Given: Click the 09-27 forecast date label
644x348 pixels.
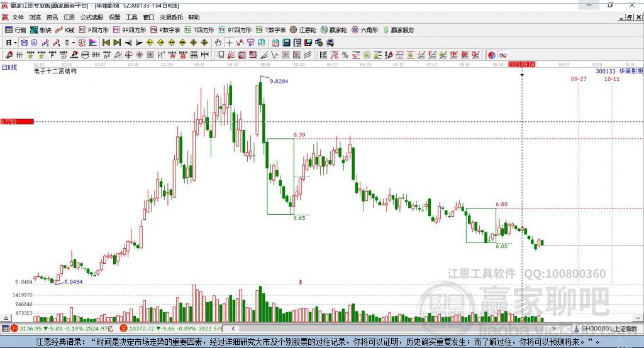Looking at the screenshot, I should (579, 79).
